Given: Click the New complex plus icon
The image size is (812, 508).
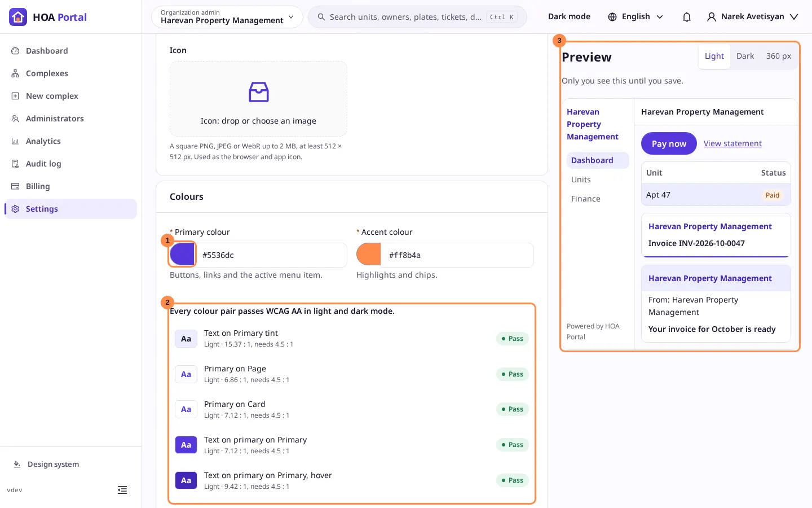Looking at the screenshot, I should tap(15, 96).
